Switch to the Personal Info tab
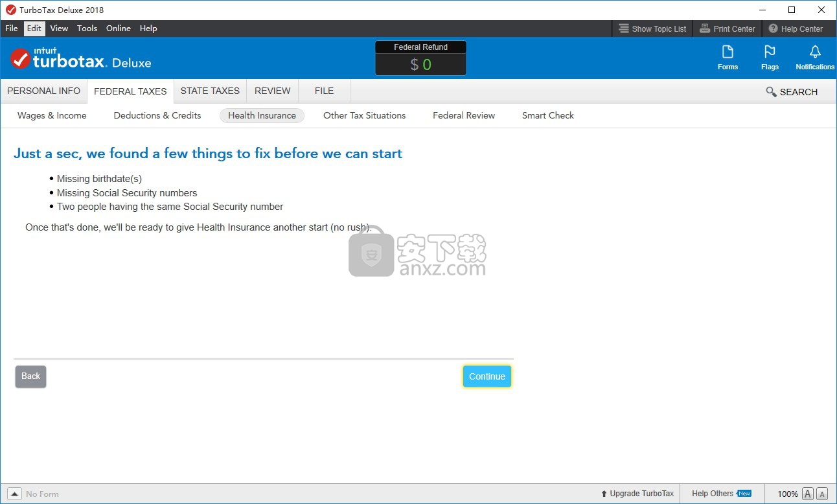The width and height of the screenshot is (837, 504). [43, 91]
